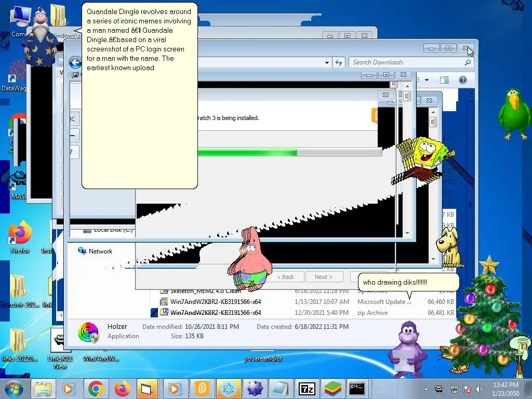Image resolution: width=532 pixels, height=399 pixels.
Task: Open the Win7AndW desktop icon
Action: pyautogui.click(x=101, y=358)
